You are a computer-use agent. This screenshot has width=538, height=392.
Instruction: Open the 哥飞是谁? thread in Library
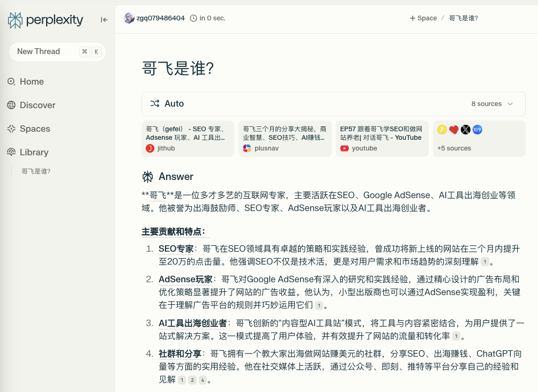(x=36, y=171)
